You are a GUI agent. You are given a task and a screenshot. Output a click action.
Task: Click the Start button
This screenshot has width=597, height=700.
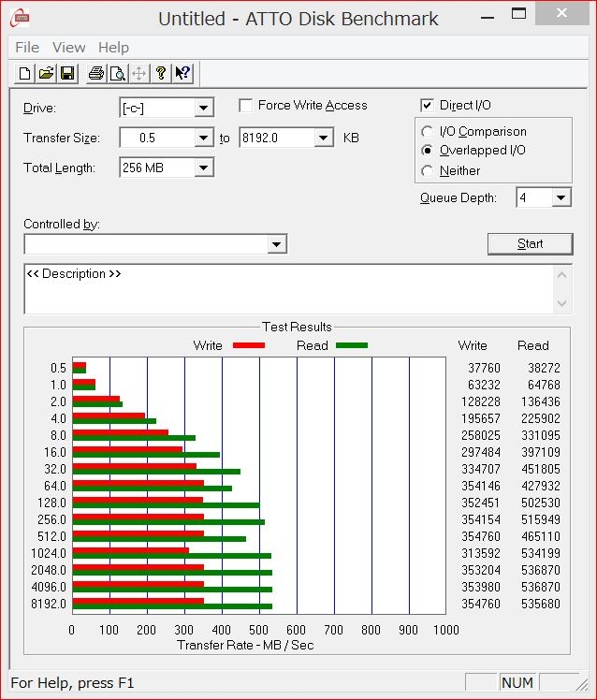[530, 243]
